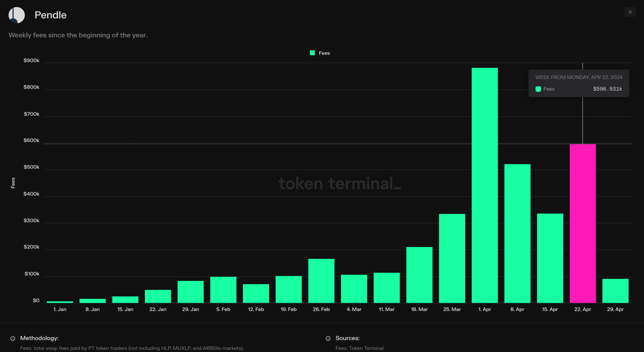Viewport: 644px width, 352px height.
Task: Click the tooltip week date heading
Action: click(x=579, y=77)
